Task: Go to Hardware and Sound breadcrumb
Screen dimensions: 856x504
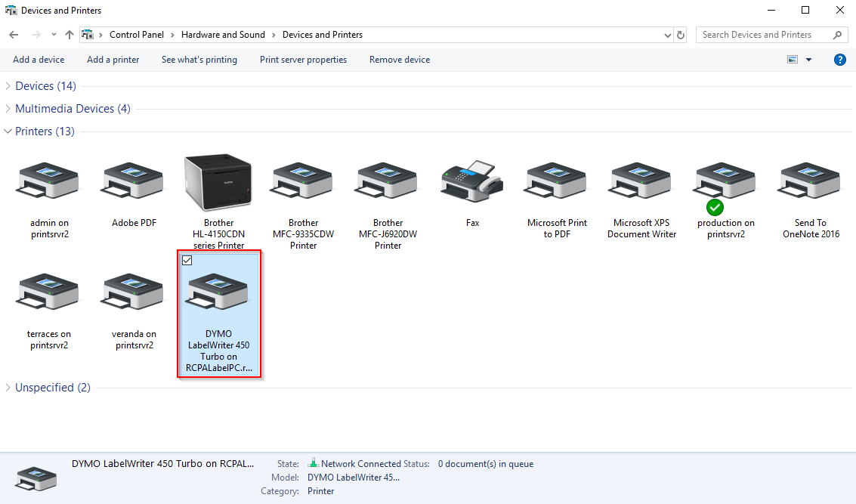Action: pos(223,35)
